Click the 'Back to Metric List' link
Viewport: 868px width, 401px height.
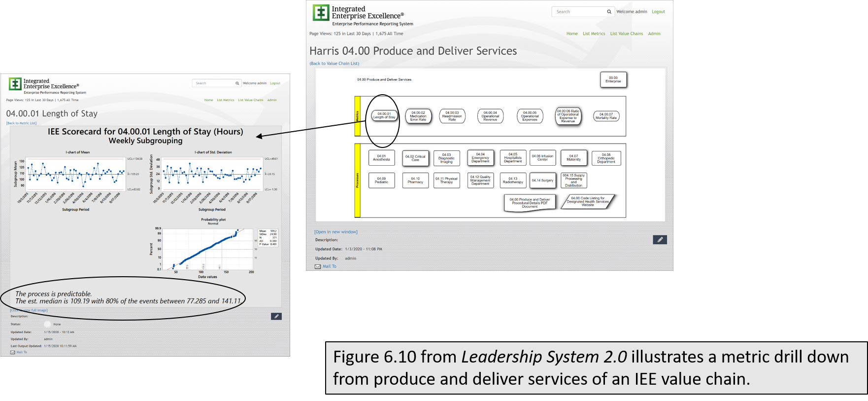22,123
